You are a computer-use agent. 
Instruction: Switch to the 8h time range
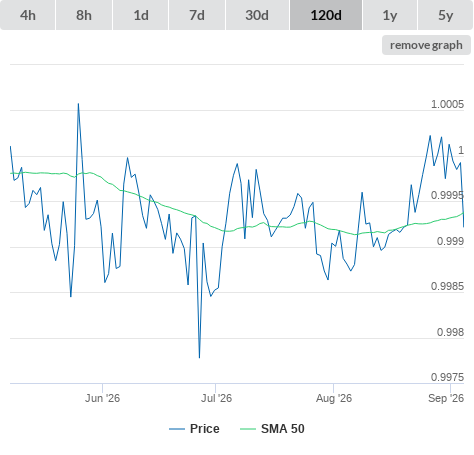point(84,15)
